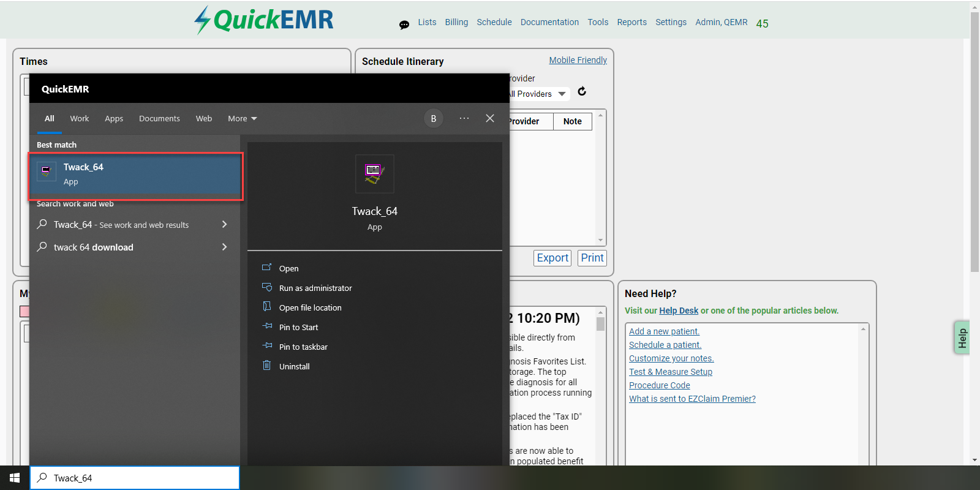The height and width of the screenshot is (490, 980).
Task: Click the Note column header
Action: 573,121
